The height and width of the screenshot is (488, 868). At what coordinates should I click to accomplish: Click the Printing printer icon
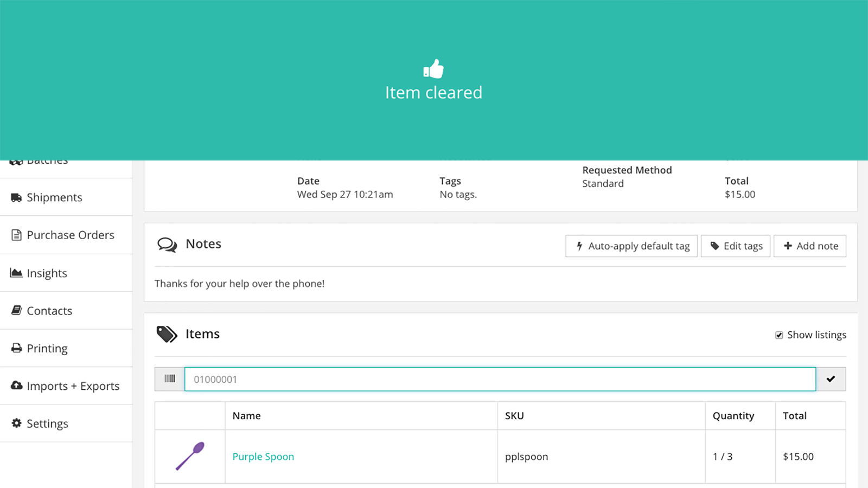17,348
